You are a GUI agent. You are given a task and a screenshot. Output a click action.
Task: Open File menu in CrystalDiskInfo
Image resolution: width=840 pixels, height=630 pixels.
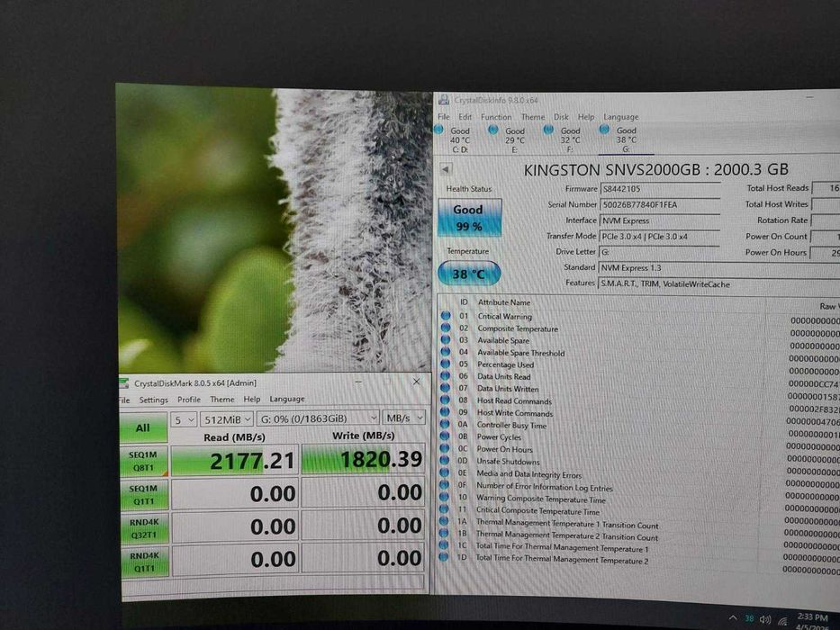click(x=444, y=116)
